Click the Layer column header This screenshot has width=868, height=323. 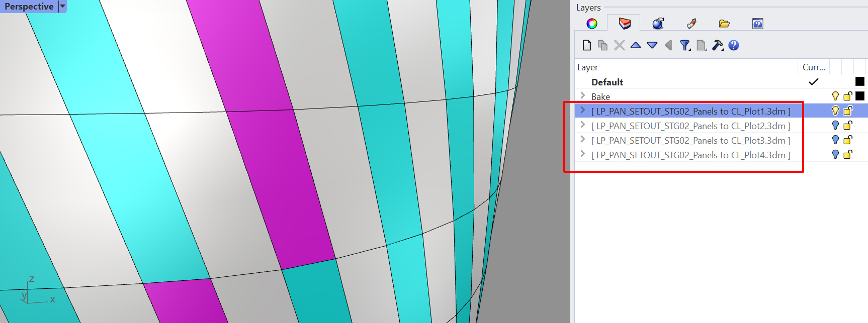pos(587,67)
